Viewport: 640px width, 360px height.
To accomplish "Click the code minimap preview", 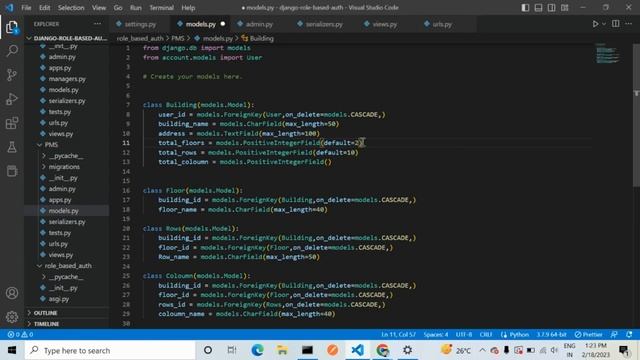I will [608, 54].
